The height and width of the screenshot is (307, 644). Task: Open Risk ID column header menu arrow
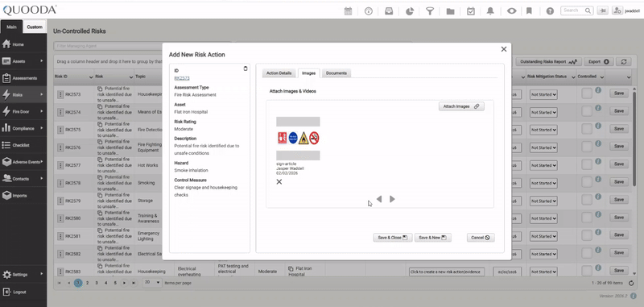click(x=91, y=77)
